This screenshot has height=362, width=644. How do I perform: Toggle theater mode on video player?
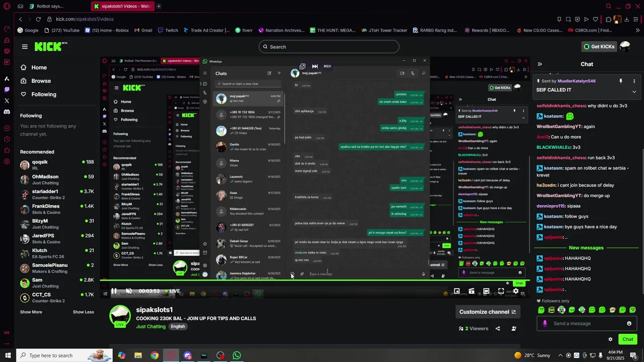[486, 291]
